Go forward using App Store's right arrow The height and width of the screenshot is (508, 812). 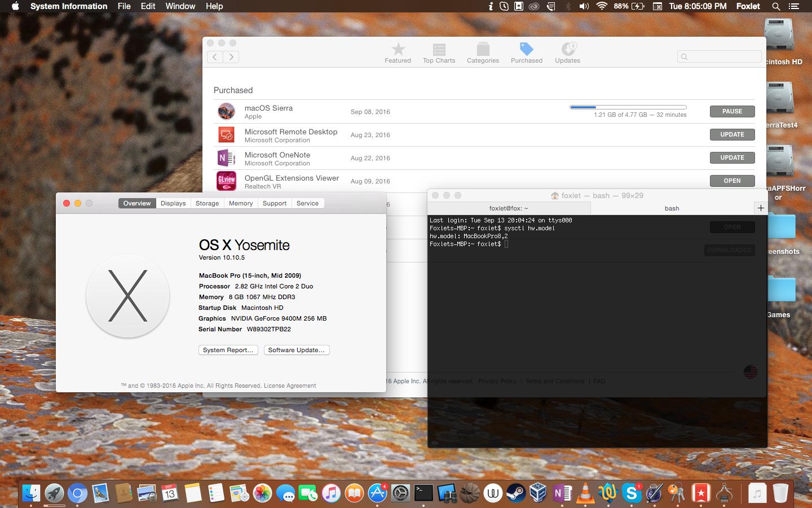[231, 56]
